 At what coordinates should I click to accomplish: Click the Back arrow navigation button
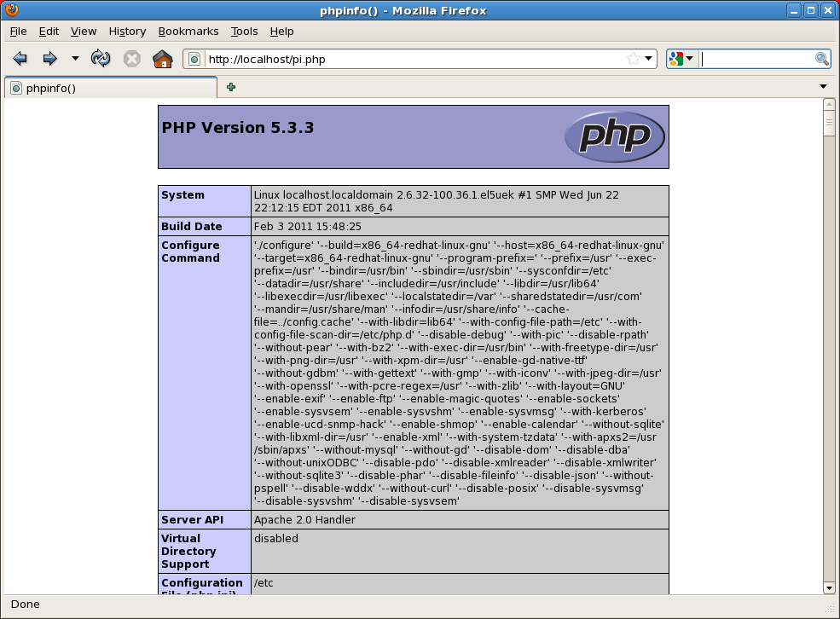pos(20,59)
